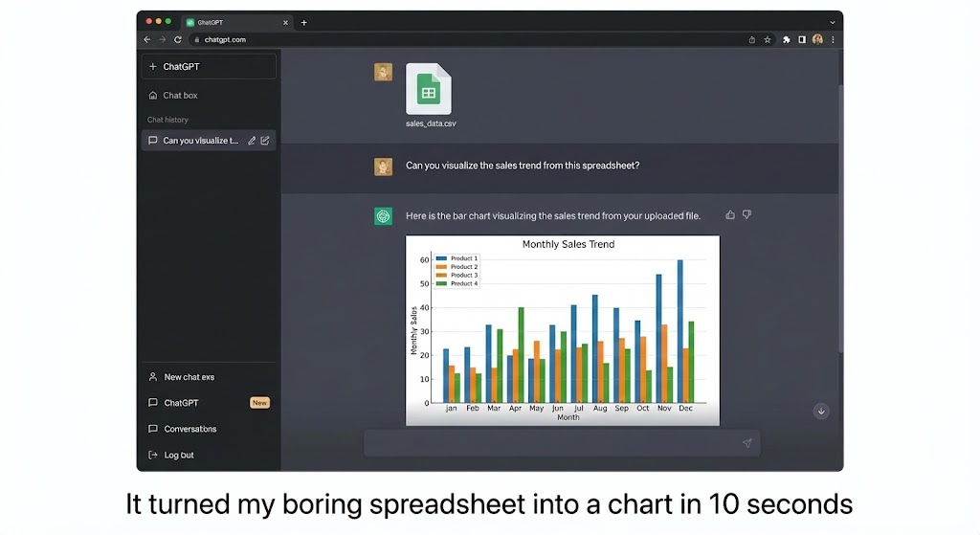Viewport: 980px width, 535px height.
Task: Click the pencil rename icon on the chat
Action: 252,141
